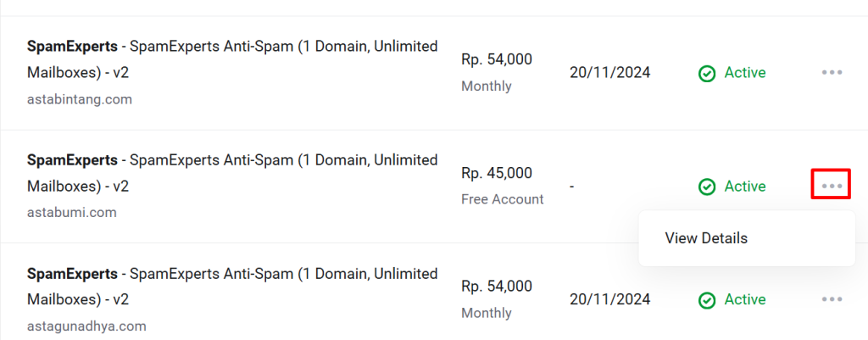Click the green check icon in astagunadhya.com row
The height and width of the screenshot is (340, 868).
tap(706, 300)
